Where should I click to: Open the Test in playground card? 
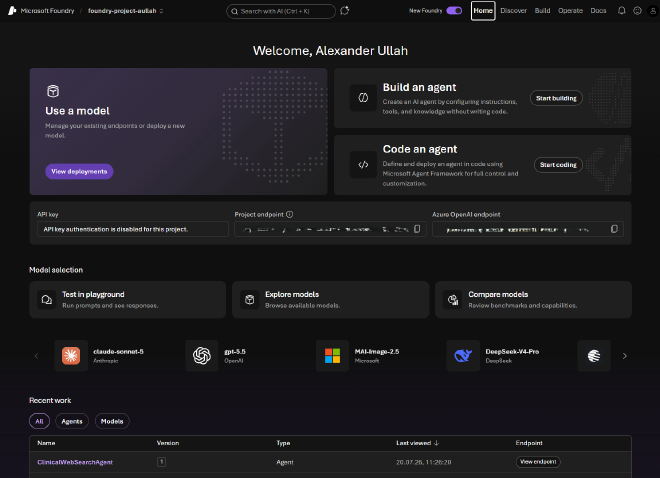128,300
